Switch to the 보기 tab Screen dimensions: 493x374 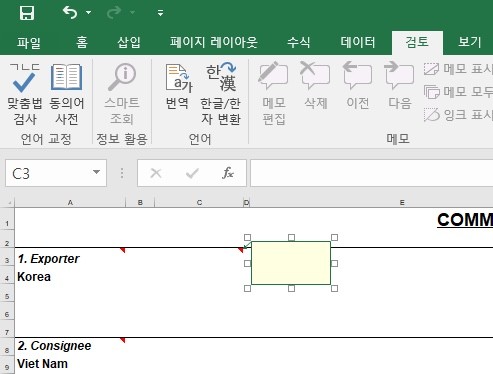(x=470, y=43)
